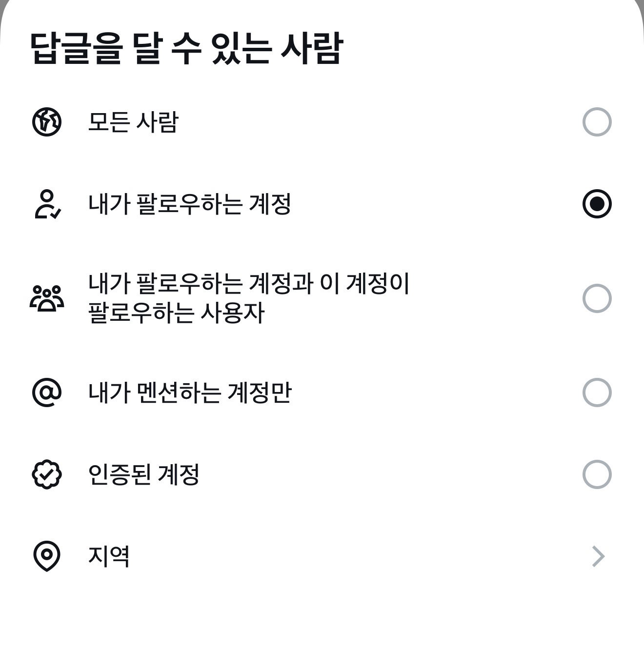Tap the 인증된 계정 text
Image resolution: width=644 pixels, height=647 pixels.
[x=144, y=474]
